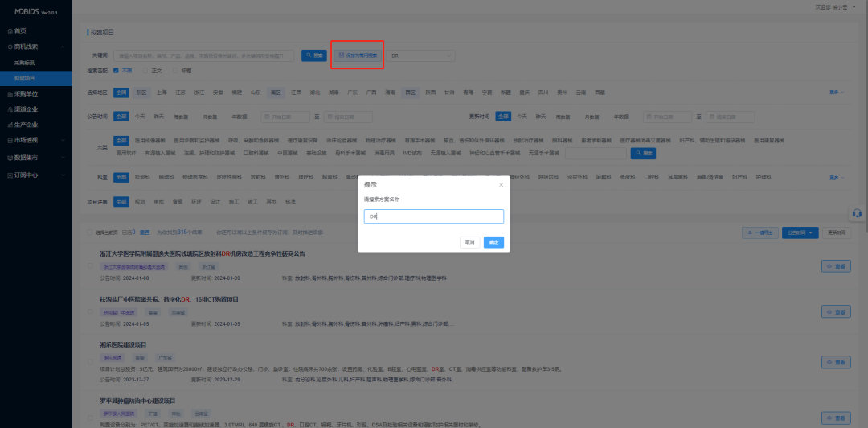Click 查看 button for 扶沟盐厂中医院 project

836,311
